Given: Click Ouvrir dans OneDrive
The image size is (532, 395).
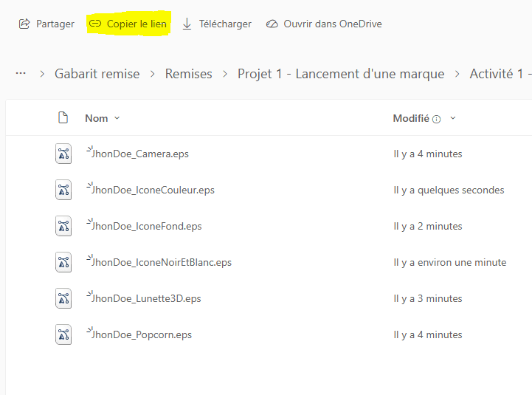Looking at the screenshot, I should click(324, 24).
